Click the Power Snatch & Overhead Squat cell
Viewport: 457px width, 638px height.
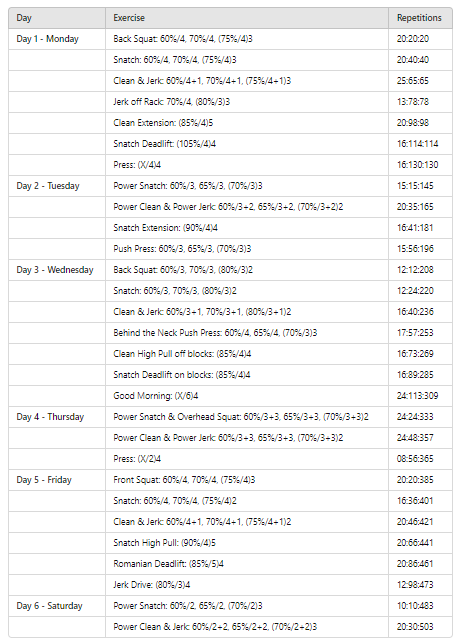[247, 417]
